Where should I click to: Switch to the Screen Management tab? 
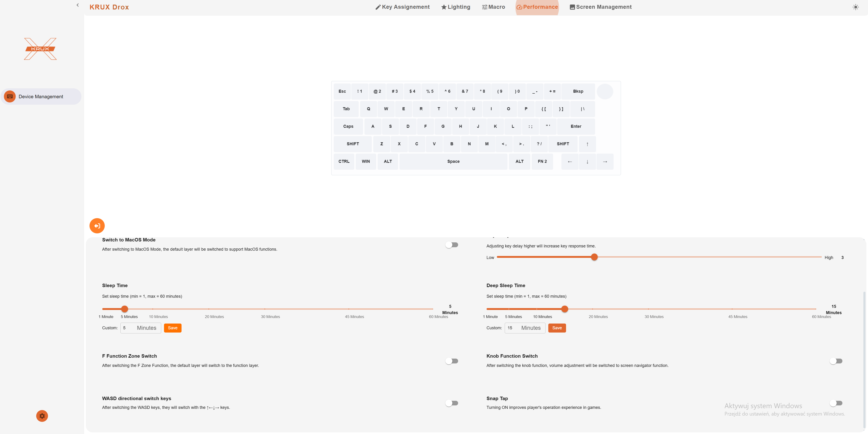[600, 7]
